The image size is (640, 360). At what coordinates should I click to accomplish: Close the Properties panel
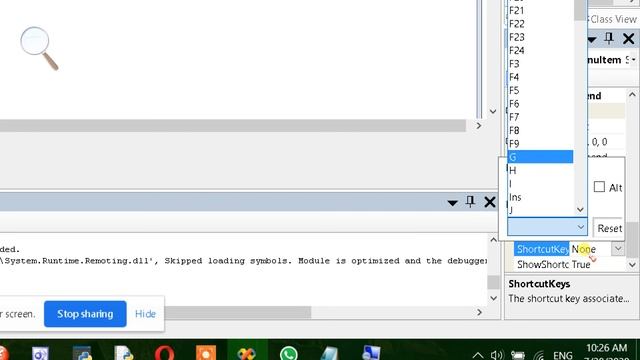click(629, 39)
